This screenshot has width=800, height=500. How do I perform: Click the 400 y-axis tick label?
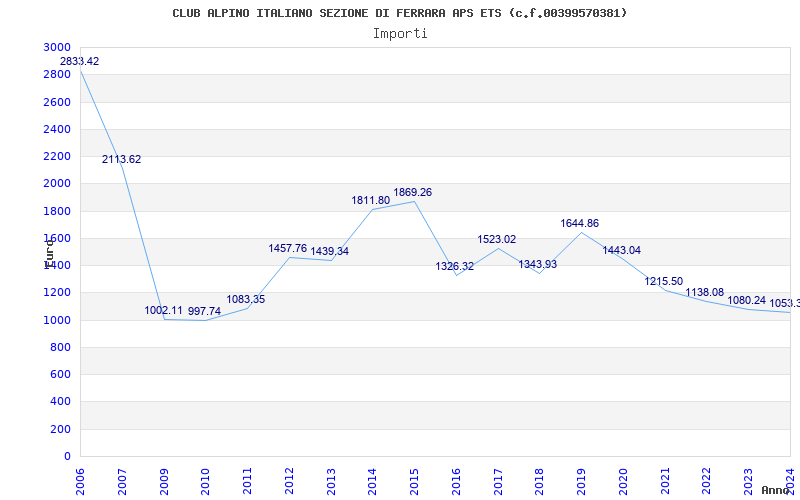[x=60, y=402]
